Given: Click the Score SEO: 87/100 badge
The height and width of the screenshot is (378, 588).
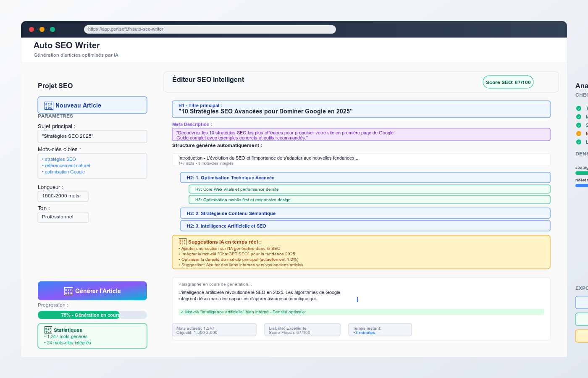Looking at the screenshot, I should coord(508,82).
